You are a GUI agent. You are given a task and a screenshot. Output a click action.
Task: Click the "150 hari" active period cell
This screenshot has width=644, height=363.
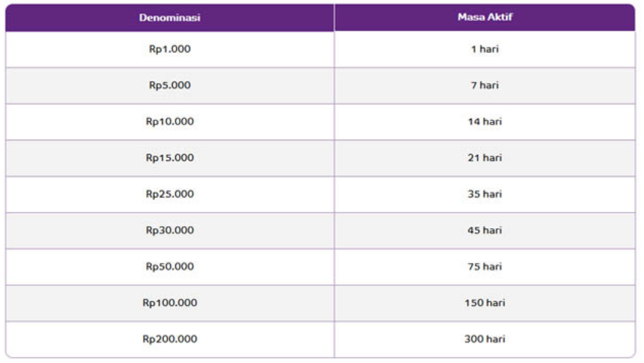[x=485, y=302]
